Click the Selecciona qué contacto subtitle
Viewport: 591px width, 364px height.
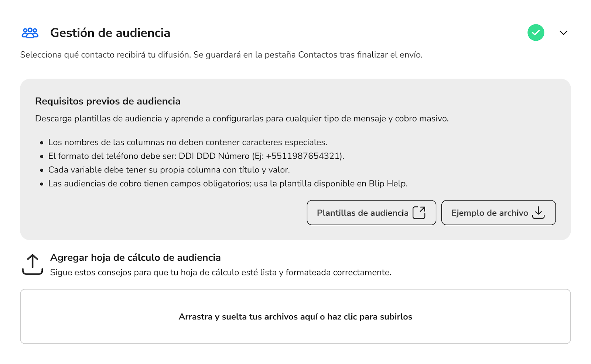point(221,55)
